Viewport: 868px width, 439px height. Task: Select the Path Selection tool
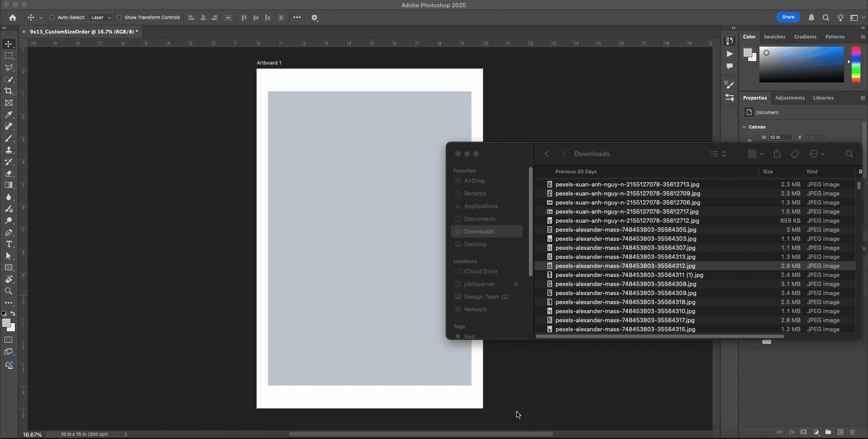point(9,256)
